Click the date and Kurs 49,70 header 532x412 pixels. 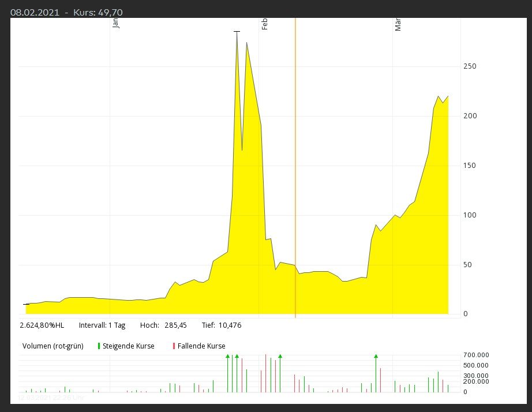[66, 13]
